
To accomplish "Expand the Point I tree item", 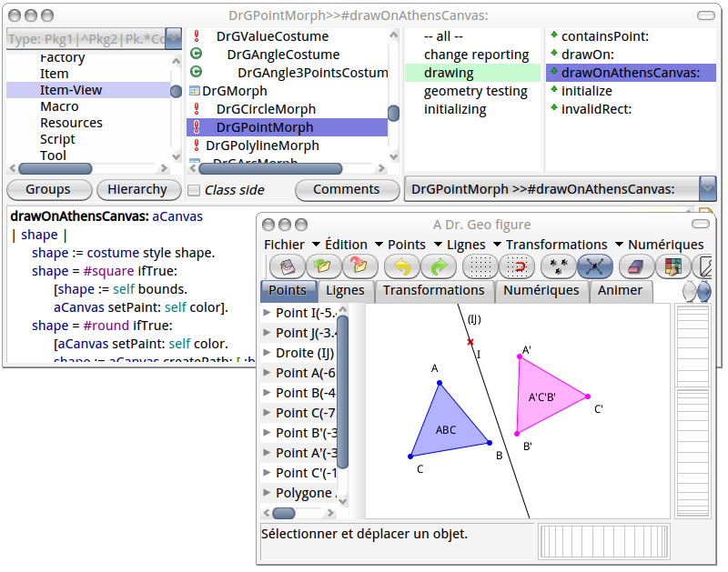I will 267,313.
